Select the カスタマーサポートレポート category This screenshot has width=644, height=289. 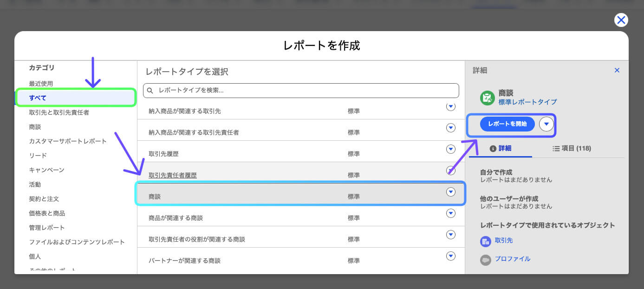(x=68, y=141)
